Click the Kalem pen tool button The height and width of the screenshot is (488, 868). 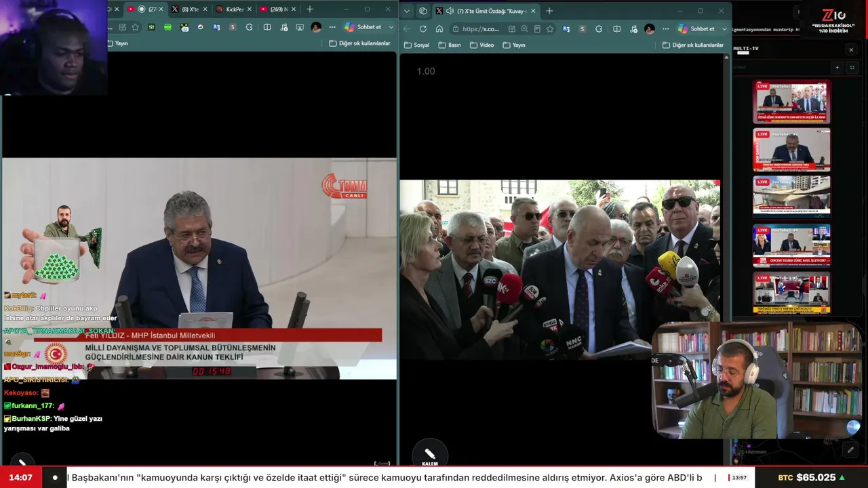tap(430, 455)
